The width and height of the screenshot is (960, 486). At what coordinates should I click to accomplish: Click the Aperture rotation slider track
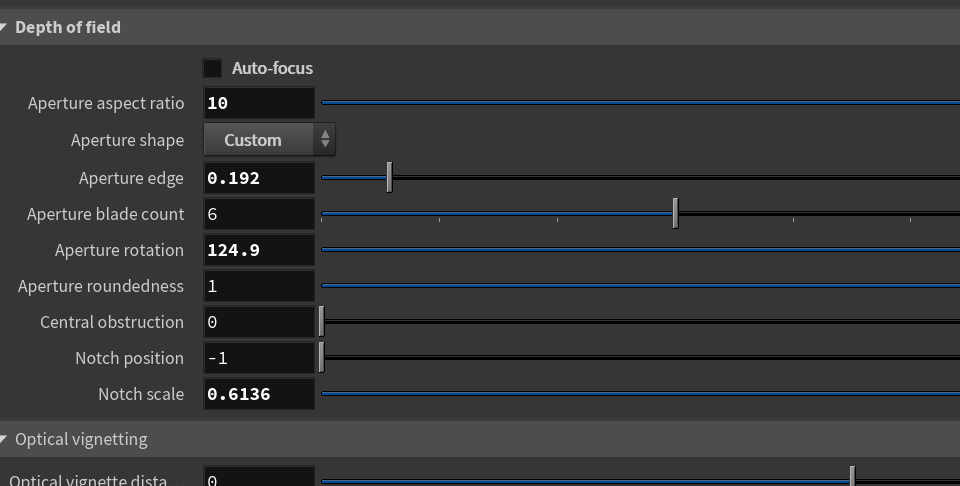(640, 250)
